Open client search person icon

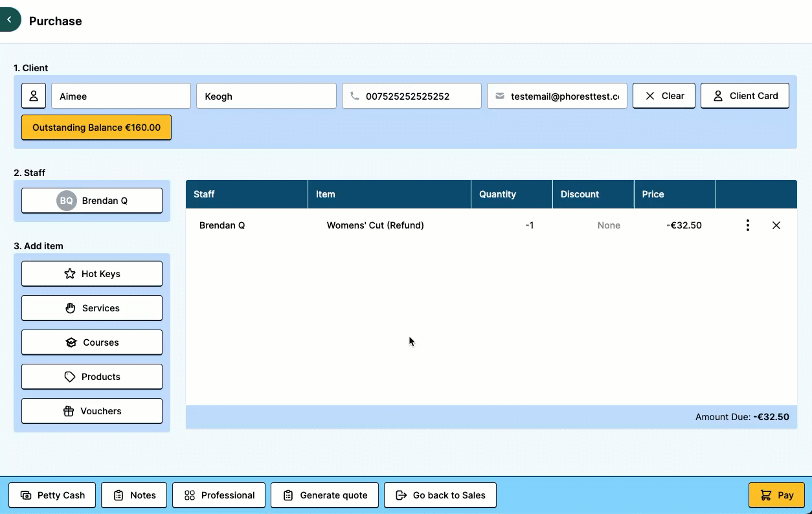pos(34,96)
